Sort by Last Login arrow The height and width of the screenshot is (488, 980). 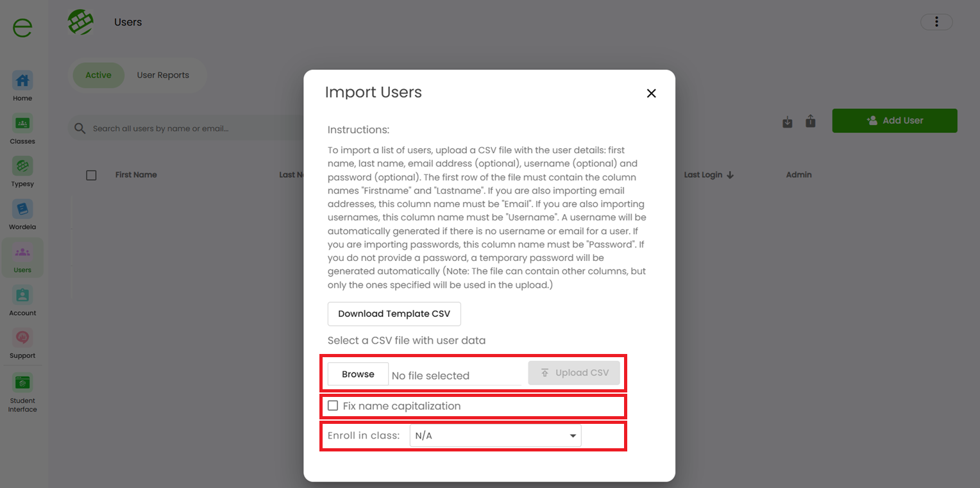730,175
